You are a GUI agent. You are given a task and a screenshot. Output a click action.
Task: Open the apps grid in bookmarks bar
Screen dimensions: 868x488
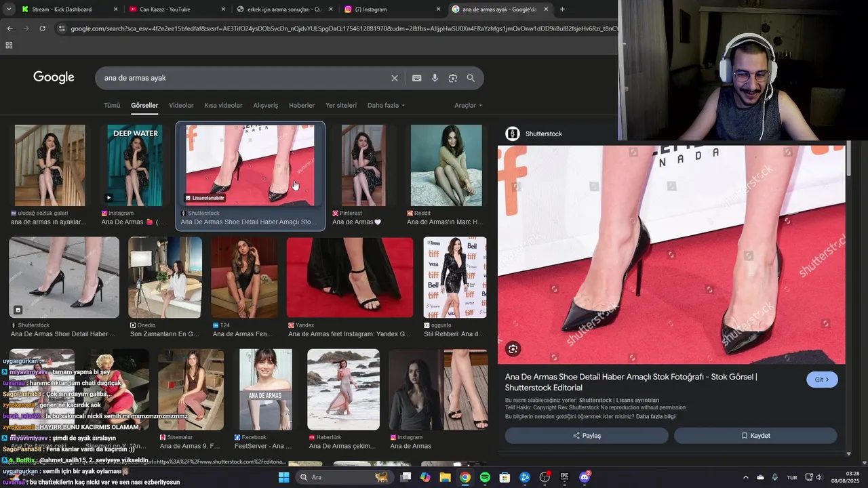9,45
